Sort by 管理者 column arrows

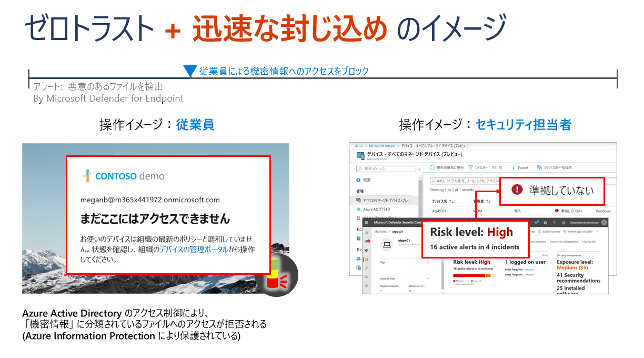coord(489,201)
